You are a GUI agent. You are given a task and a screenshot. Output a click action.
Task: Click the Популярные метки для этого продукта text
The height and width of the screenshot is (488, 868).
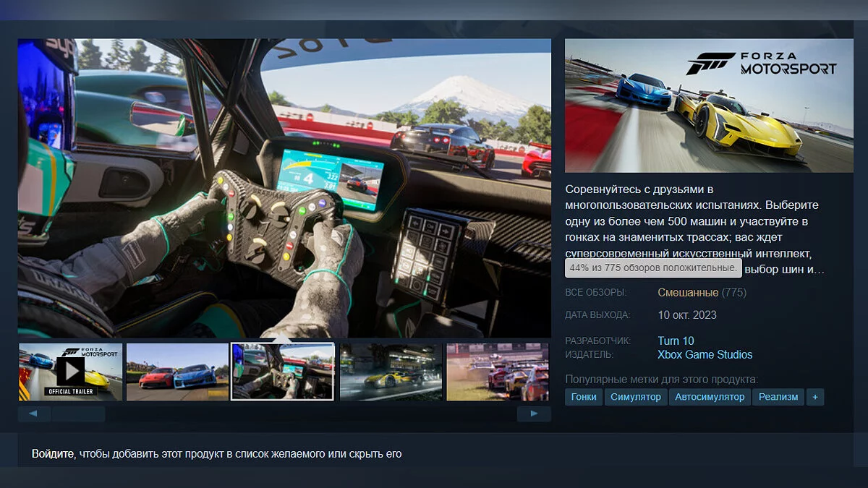(x=661, y=380)
